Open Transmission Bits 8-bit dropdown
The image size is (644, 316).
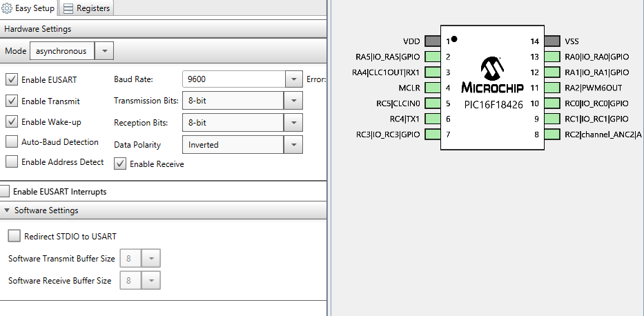click(x=293, y=101)
